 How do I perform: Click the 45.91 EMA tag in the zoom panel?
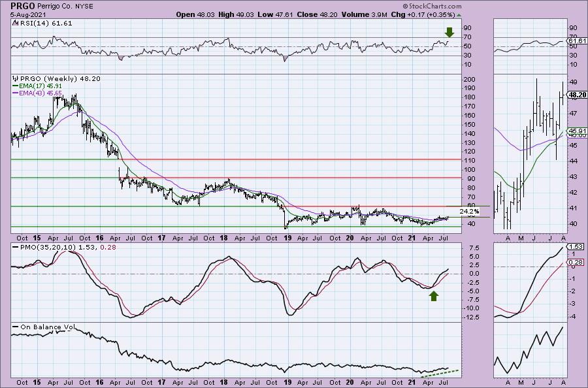pyautogui.click(x=578, y=131)
